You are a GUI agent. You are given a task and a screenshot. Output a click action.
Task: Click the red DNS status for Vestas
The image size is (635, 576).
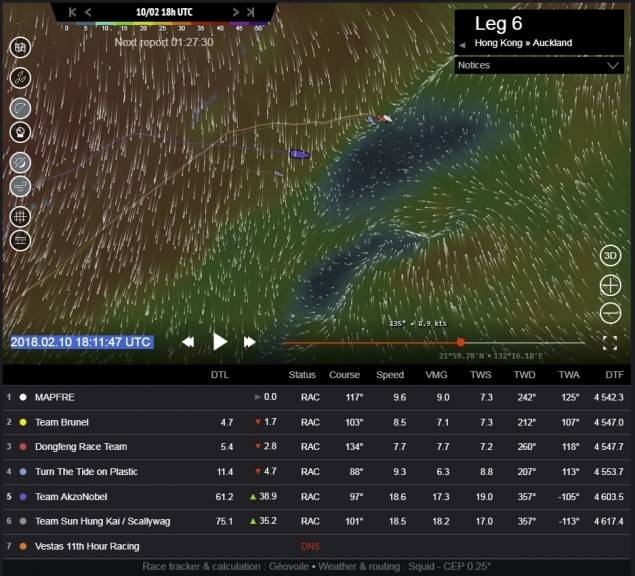310,547
